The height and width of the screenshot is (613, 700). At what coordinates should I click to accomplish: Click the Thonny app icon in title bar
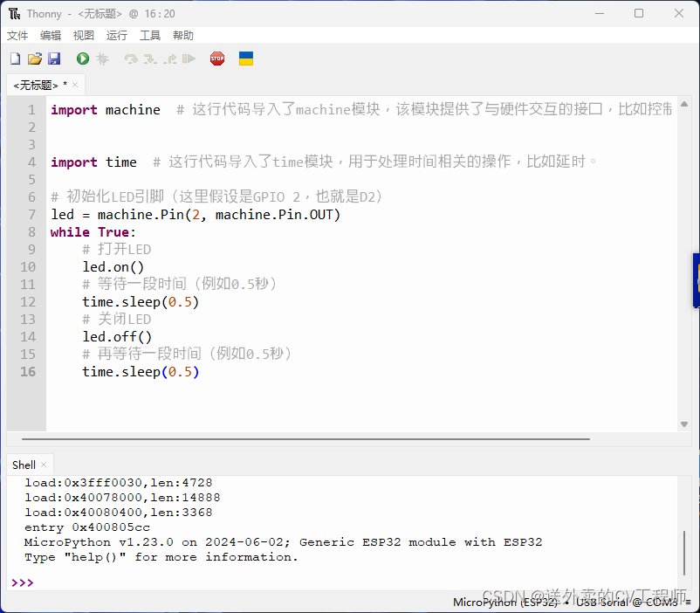(x=15, y=14)
